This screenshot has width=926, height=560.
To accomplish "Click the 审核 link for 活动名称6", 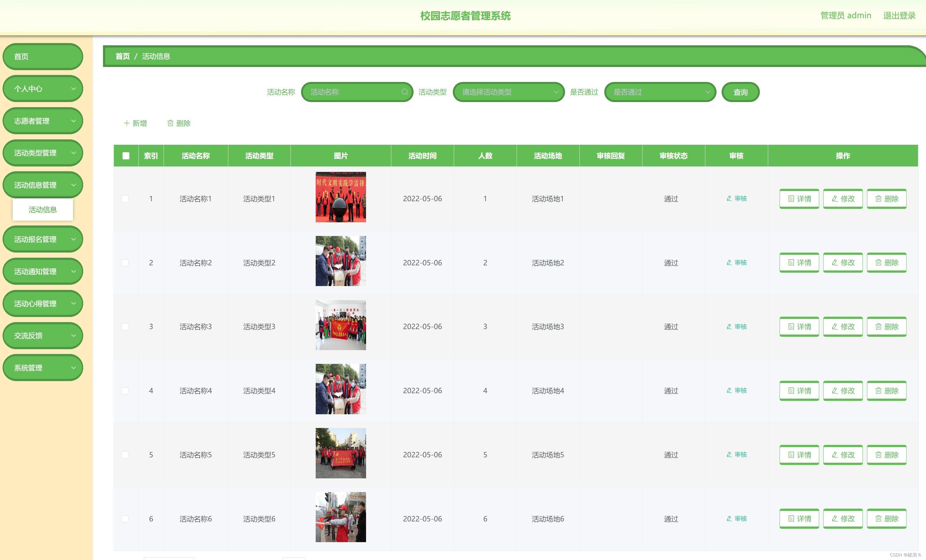I will point(736,518).
